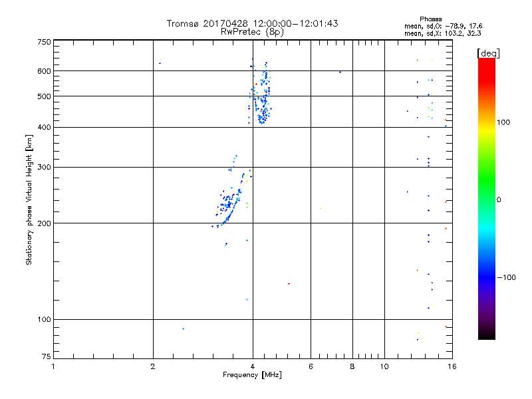This screenshot has height=399, width=532.
Task: Click the plot title 'Tromsø 20170428 12:00:00–12:01:43'
Action: click(x=252, y=23)
